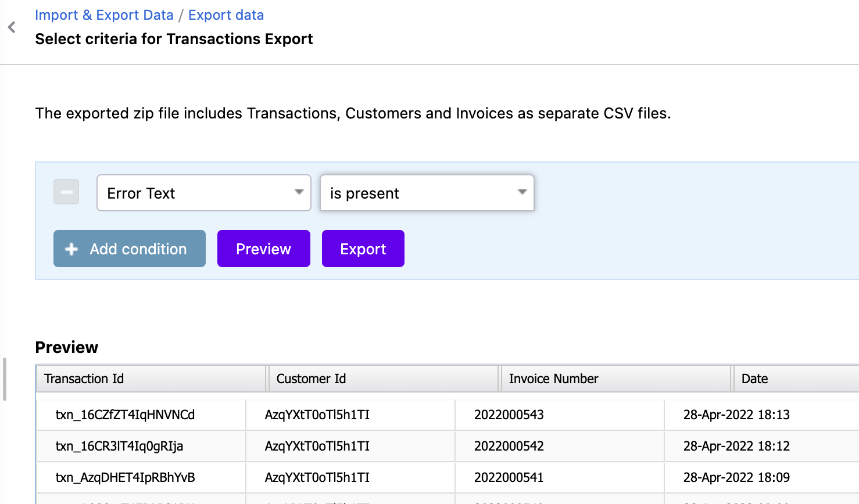The width and height of the screenshot is (859, 504).
Task: Click the Customer Id column header
Action: tap(311, 379)
